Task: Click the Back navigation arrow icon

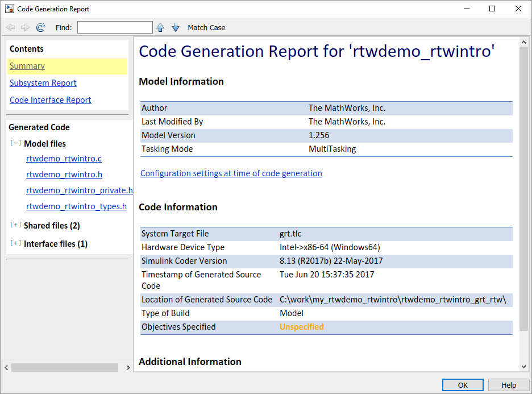Action: click(x=10, y=27)
